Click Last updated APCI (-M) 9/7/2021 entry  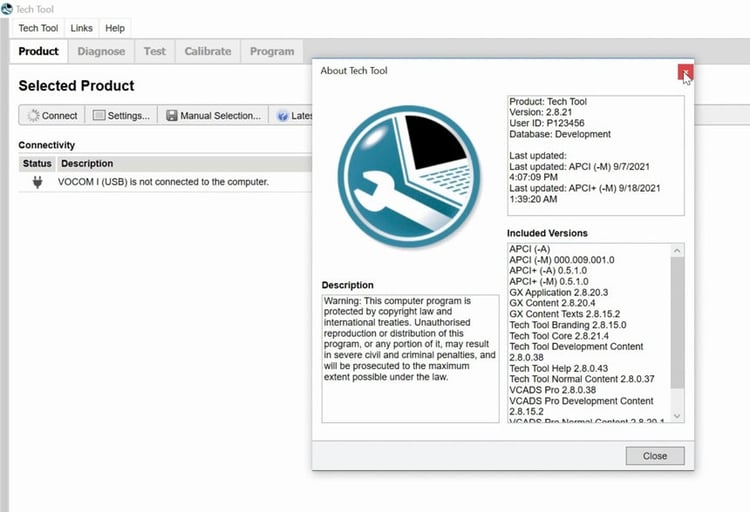click(579, 172)
